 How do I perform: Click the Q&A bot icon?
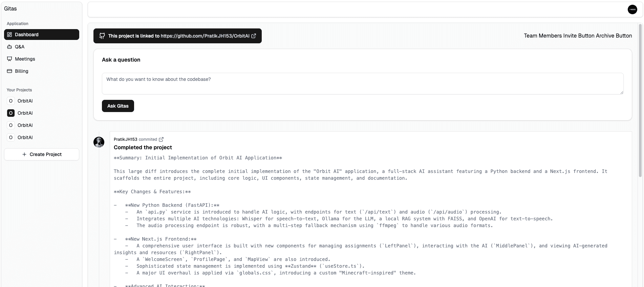click(9, 47)
